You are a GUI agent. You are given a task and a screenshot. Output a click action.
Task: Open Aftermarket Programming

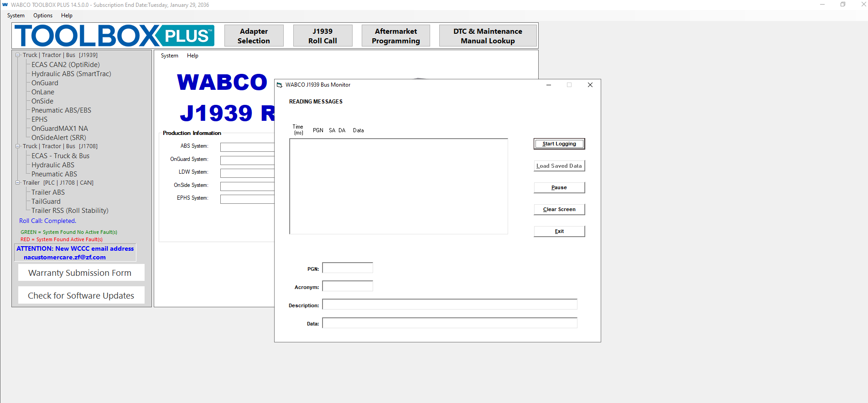tap(396, 36)
